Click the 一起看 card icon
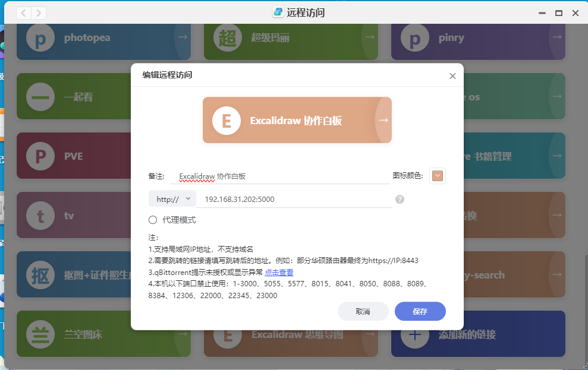Image resolution: width=588 pixels, height=370 pixels. 40,97
